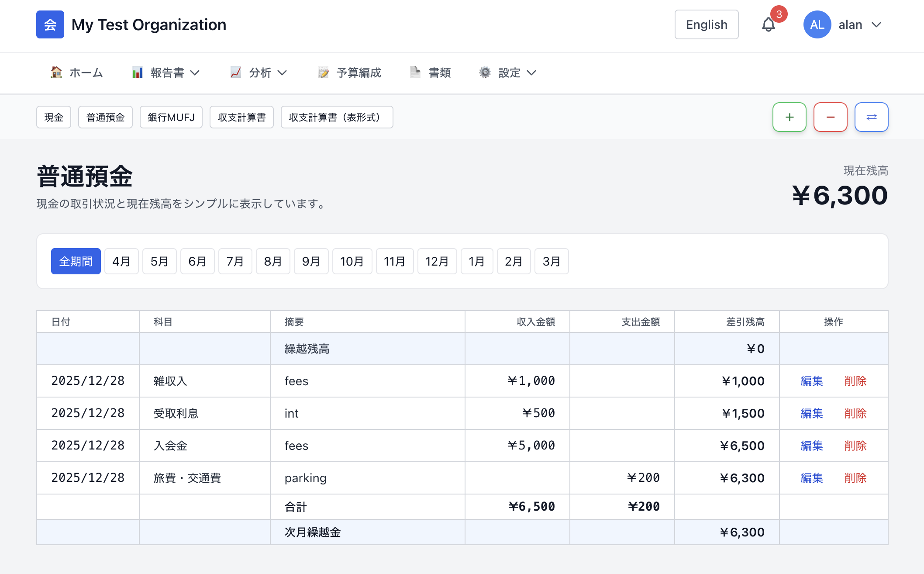The width and height of the screenshot is (924, 574).
Task: Click the red minus add-expense button
Action: pos(830,117)
